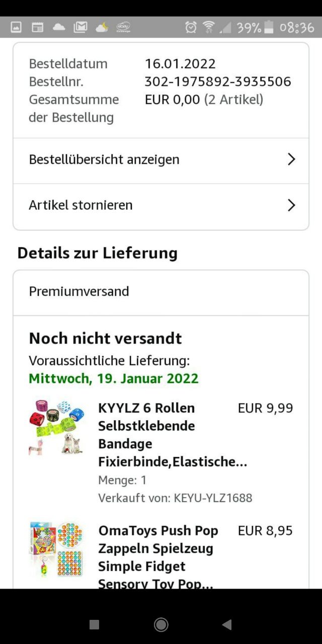Tap the Wi-Fi status icon
The width and height of the screenshot is (322, 644).
pyautogui.click(x=208, y=27)
